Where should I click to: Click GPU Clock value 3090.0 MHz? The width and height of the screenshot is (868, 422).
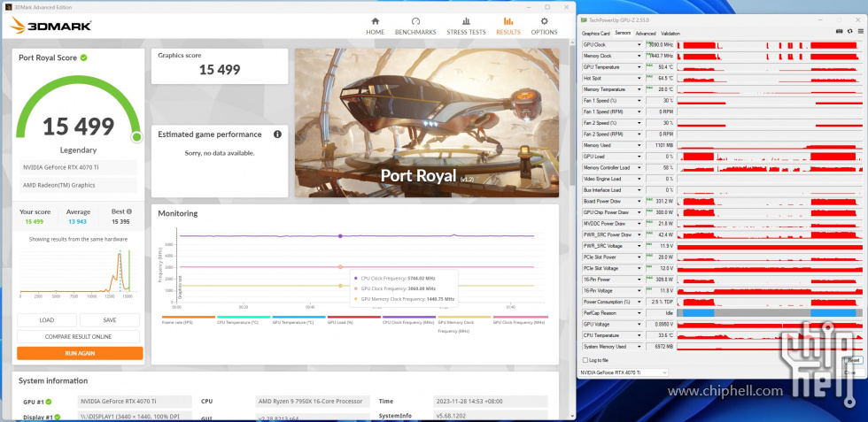tap(660, 45)
